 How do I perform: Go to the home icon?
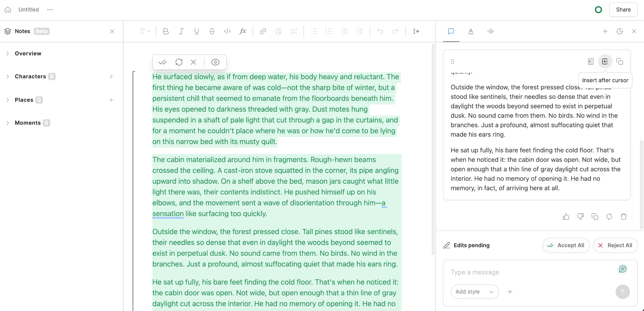(8, 10)
